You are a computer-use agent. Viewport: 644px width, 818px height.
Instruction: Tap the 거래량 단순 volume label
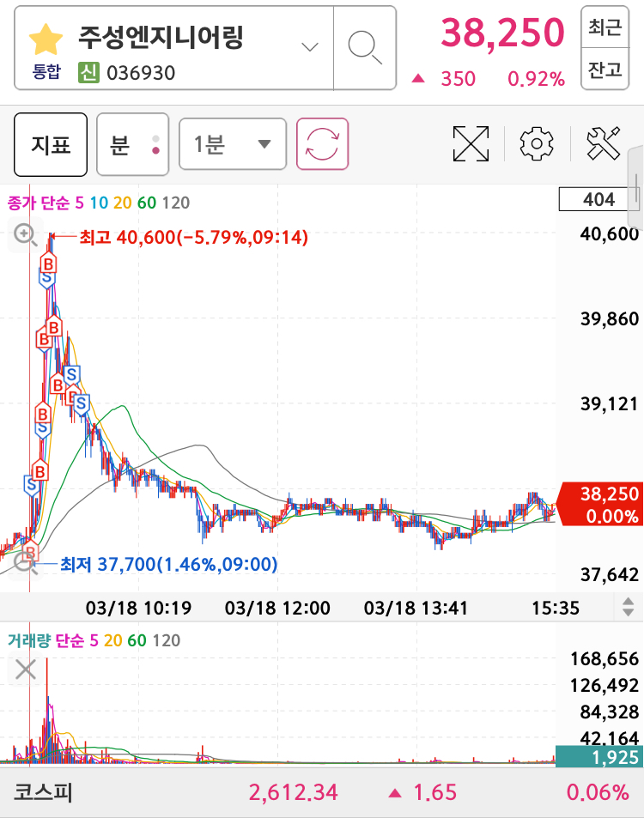coord(46,640)
